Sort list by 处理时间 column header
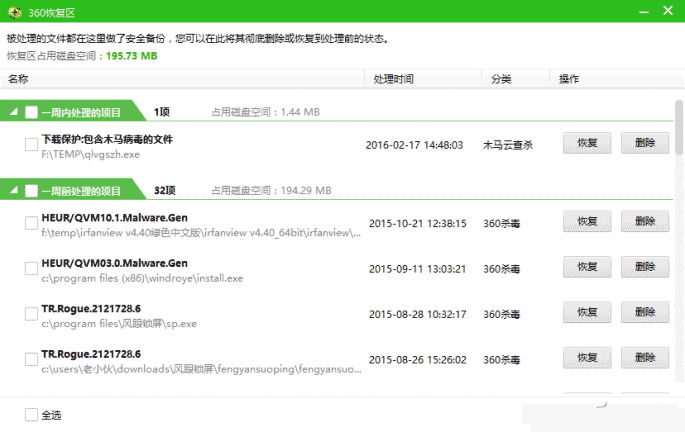Image resolution: width=685 pixels, height=432 pixels. point(393,78)
